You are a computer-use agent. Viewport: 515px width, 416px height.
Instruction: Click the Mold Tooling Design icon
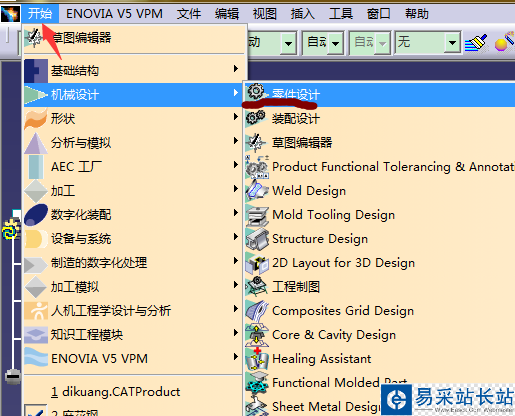tap(257, 215)
